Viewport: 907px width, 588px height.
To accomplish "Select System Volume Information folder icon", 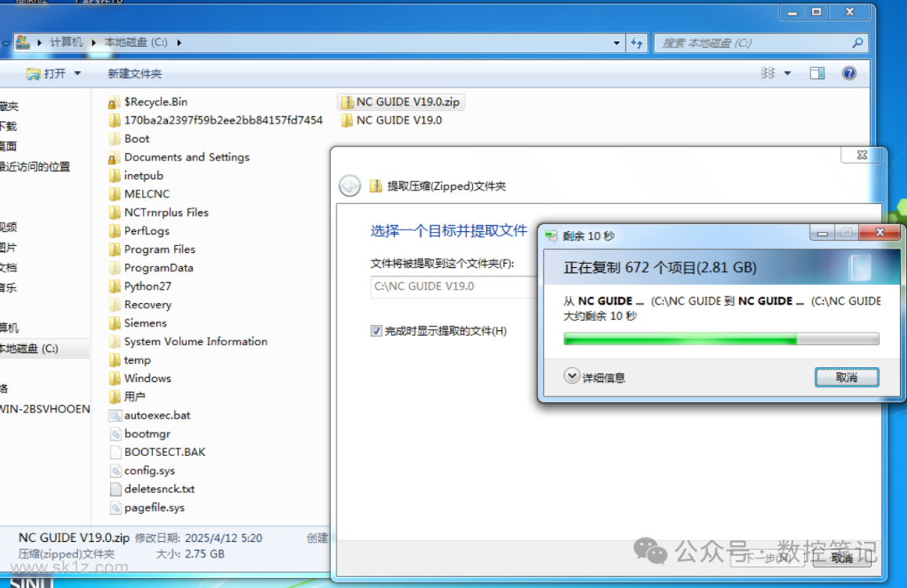I will (114, 342).
